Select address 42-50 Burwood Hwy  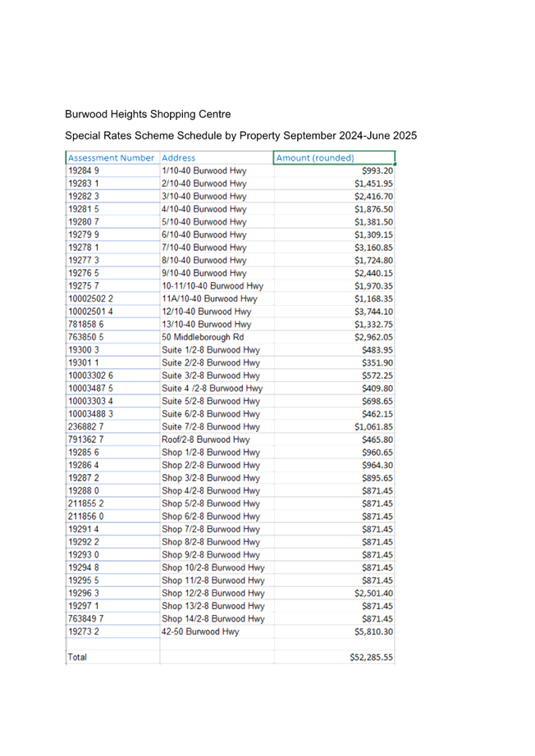200,631
